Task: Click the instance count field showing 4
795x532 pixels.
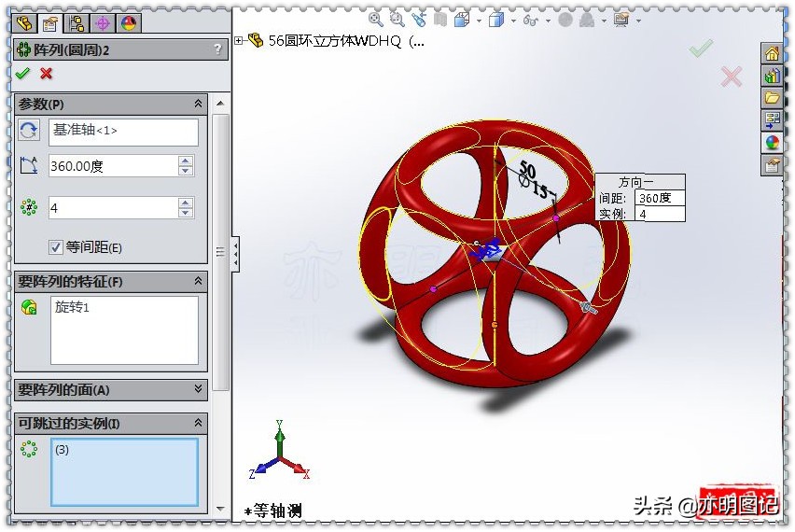Action: click(113, 208)
